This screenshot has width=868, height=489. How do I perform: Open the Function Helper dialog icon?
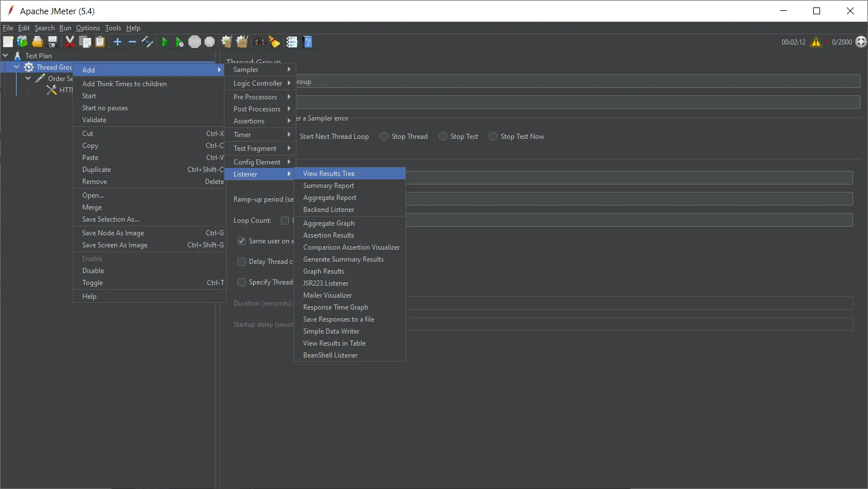(x=292, y=42)
